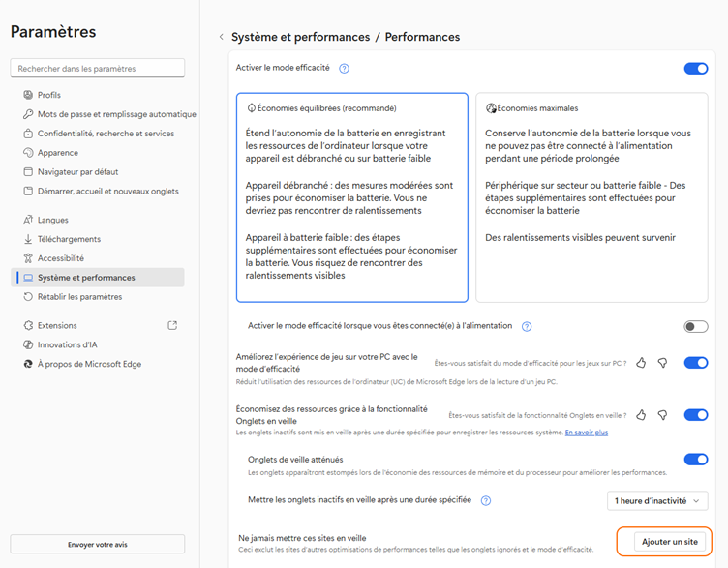Click thumbs down for gaming efficiency mode
The width and height of the screenshot is (728, 568).
click(662, 363)
